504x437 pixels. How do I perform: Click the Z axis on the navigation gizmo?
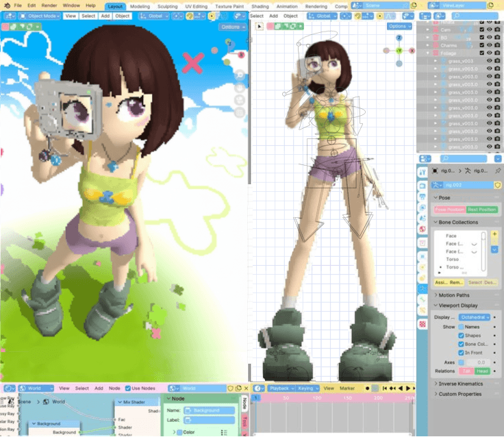point(399,38)
